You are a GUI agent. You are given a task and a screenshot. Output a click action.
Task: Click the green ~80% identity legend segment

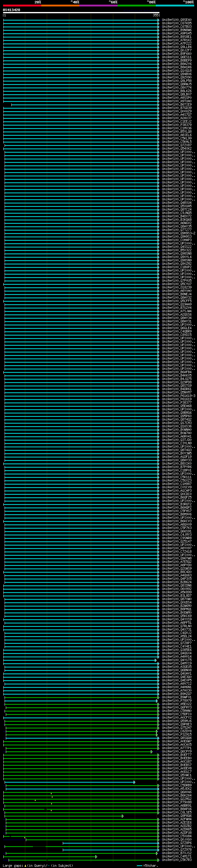137,6
